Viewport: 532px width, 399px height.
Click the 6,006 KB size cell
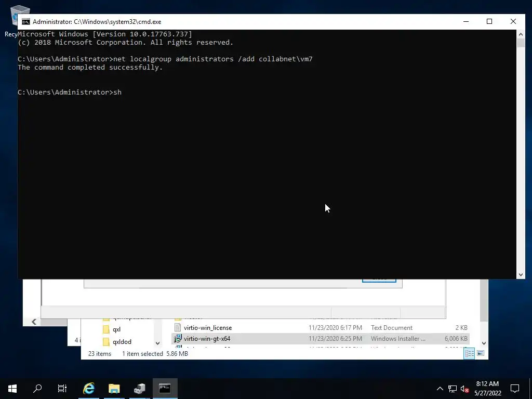[456, 339]
